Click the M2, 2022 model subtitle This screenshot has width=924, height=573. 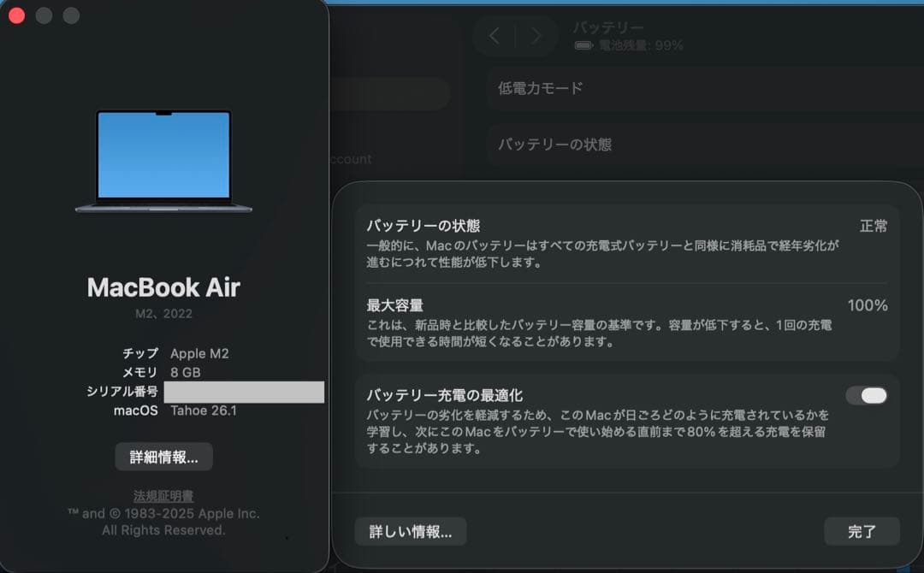tap(163, 314)
